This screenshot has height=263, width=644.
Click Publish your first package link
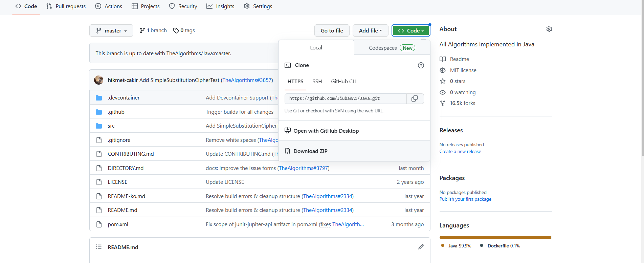[465, 199]
